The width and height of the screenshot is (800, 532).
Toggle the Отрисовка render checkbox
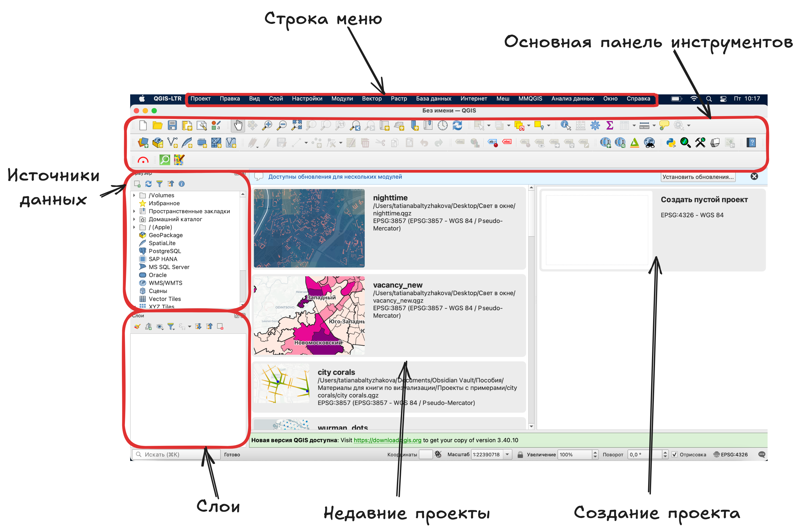[x=674, y=455]
